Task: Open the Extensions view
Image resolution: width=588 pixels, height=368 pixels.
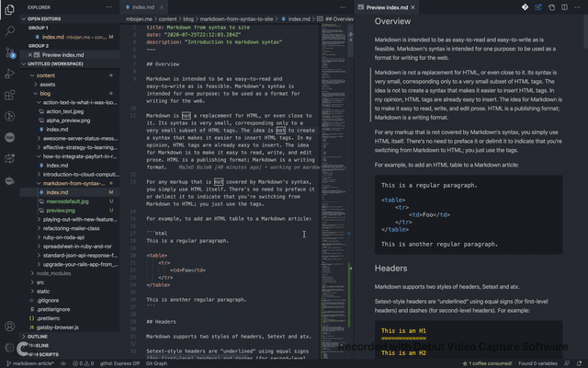Action: coord(10,95)
